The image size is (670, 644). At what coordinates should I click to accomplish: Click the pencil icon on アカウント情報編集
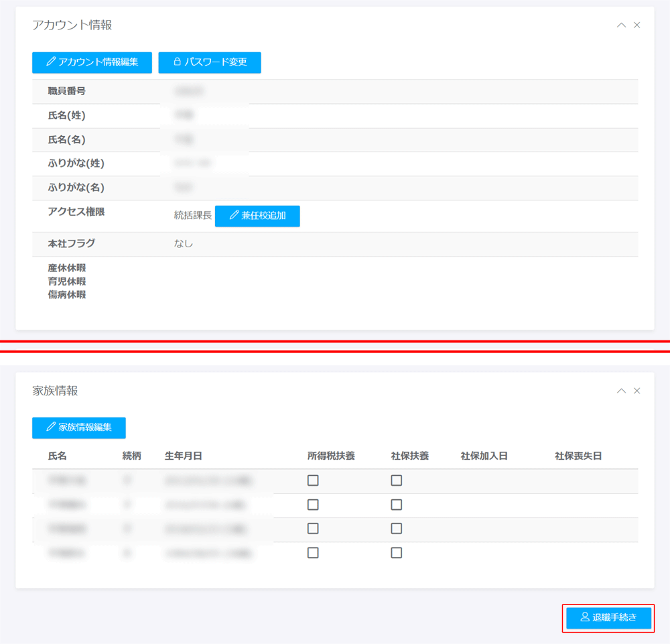[x=51, y=62]
